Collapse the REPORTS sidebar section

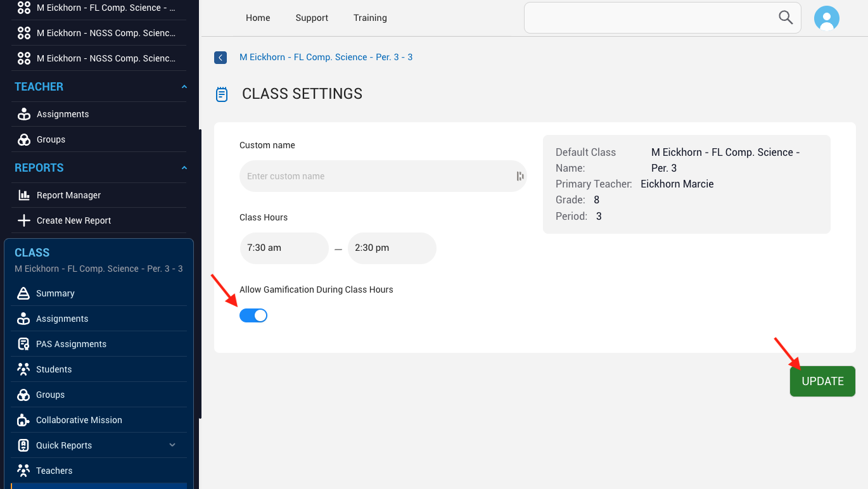pos(184,167)
